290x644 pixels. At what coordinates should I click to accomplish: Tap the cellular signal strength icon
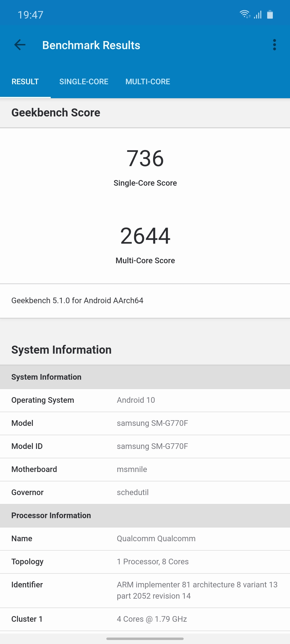[258, 14]
